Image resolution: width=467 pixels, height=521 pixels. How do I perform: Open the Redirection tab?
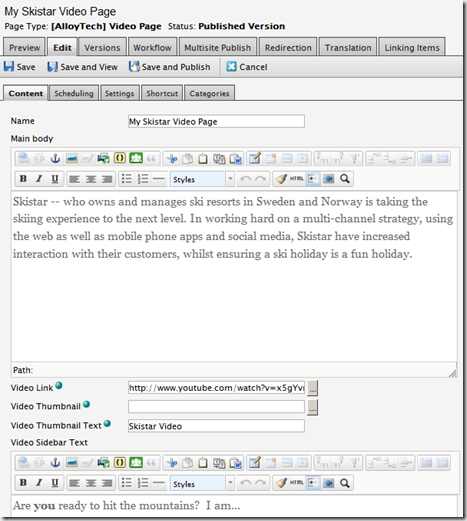pos(288,47)
